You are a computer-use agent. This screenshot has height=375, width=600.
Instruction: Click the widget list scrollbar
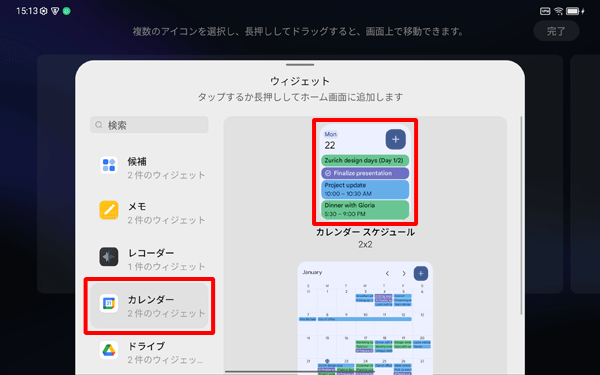tap(521, 216)
